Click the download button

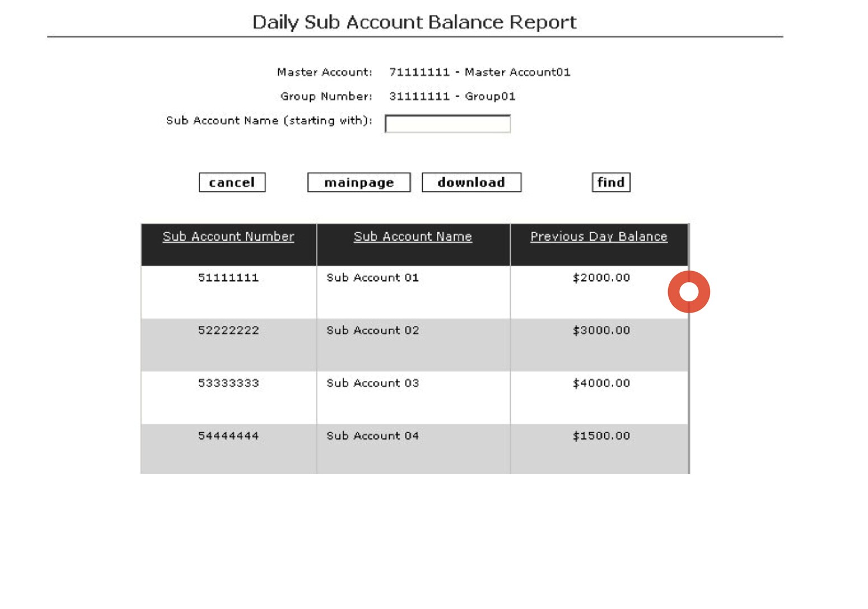click(472, 182)
